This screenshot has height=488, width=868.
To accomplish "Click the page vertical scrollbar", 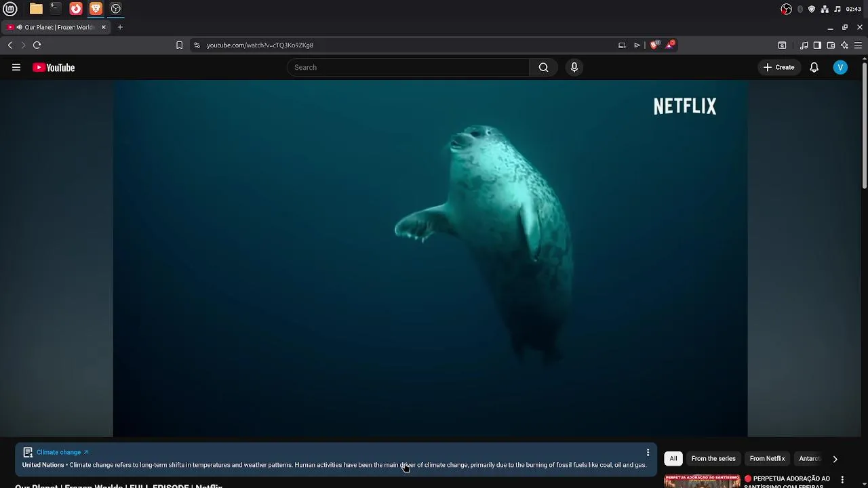I will (x=864, y=125).
